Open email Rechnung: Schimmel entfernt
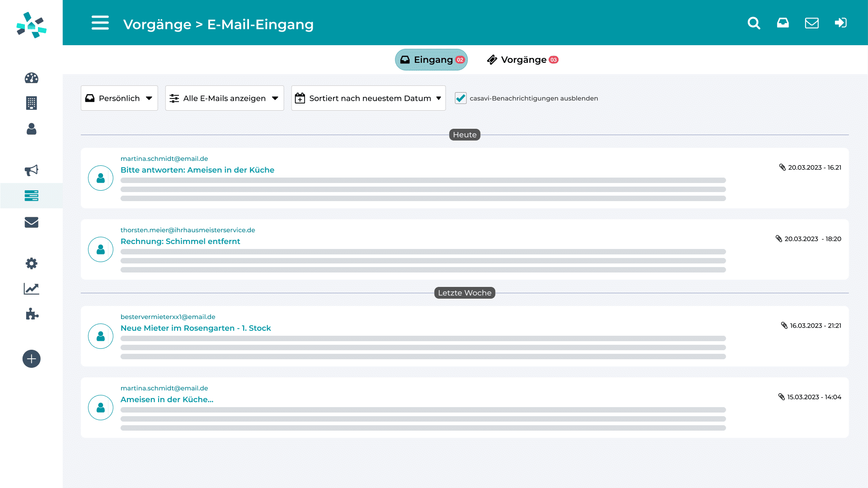 (180, 241)
